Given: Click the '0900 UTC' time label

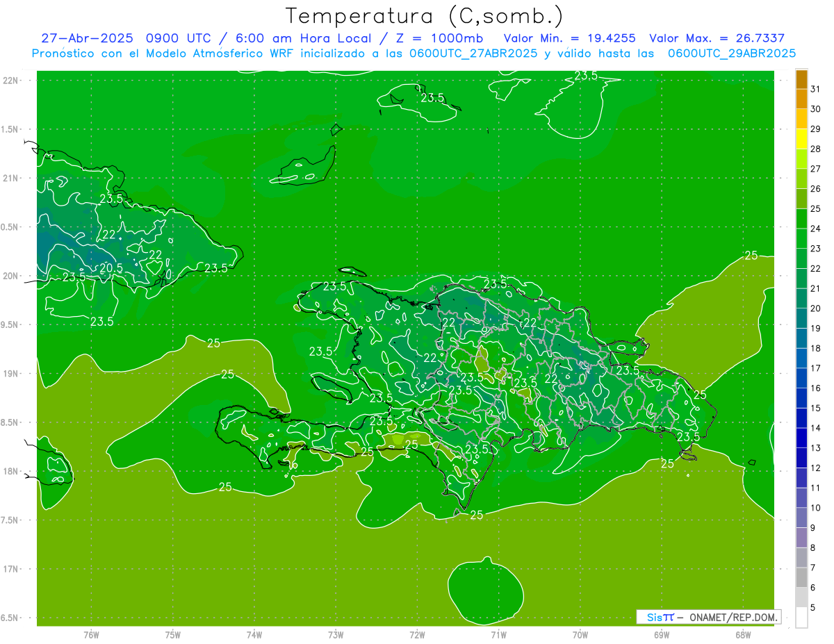Looking at the screenshot, I should pos(178,38).
